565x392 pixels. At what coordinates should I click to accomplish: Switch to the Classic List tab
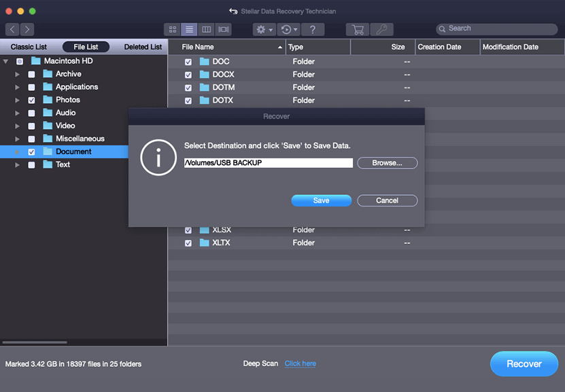29,47
